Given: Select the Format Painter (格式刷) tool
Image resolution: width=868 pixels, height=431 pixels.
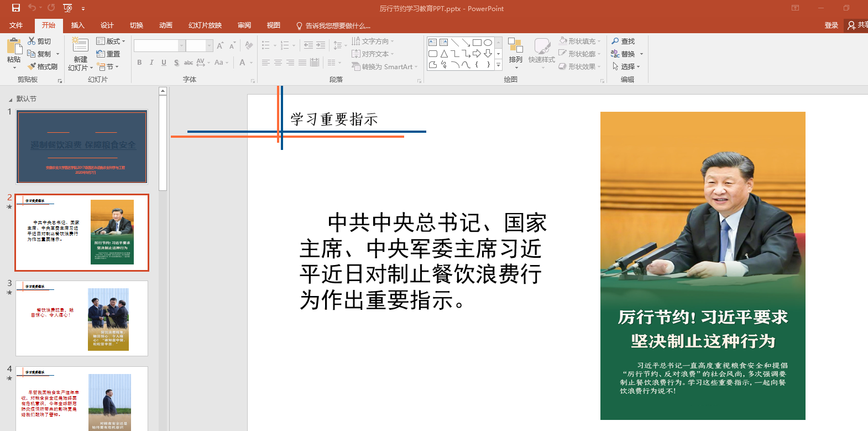Looking at the screenshot, I should [32, 66].
